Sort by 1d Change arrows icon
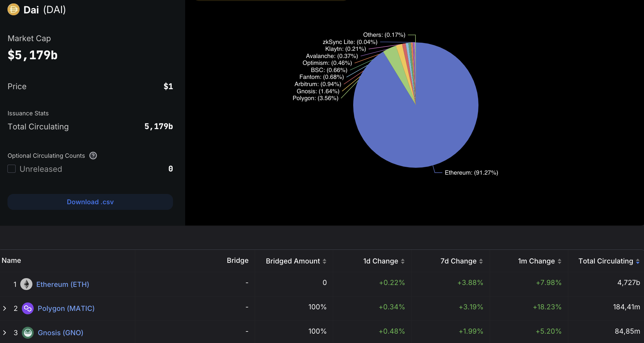Screen dimensions: 644x343 (x=403, y=261)
